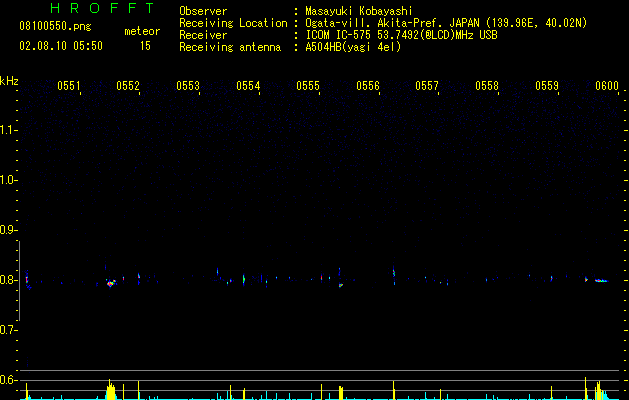Click the meteor label
629x400 pixels.
coord(142,31)
